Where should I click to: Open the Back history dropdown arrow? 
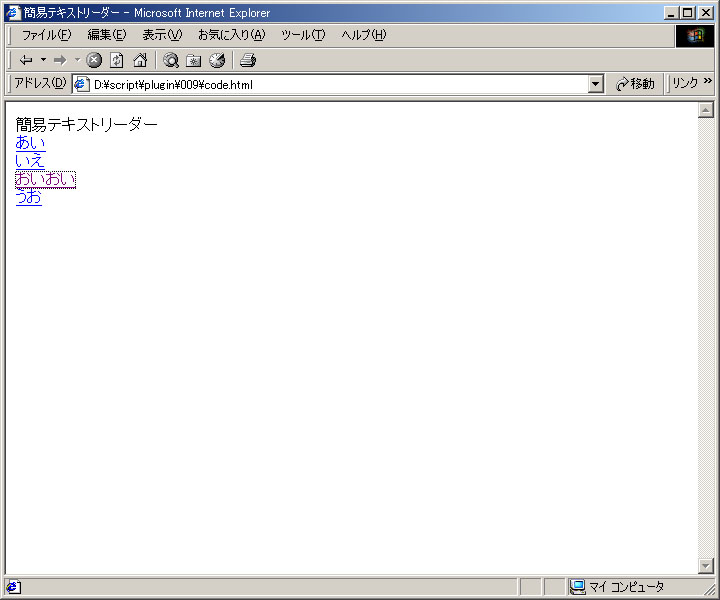click(x=44, y=60)
